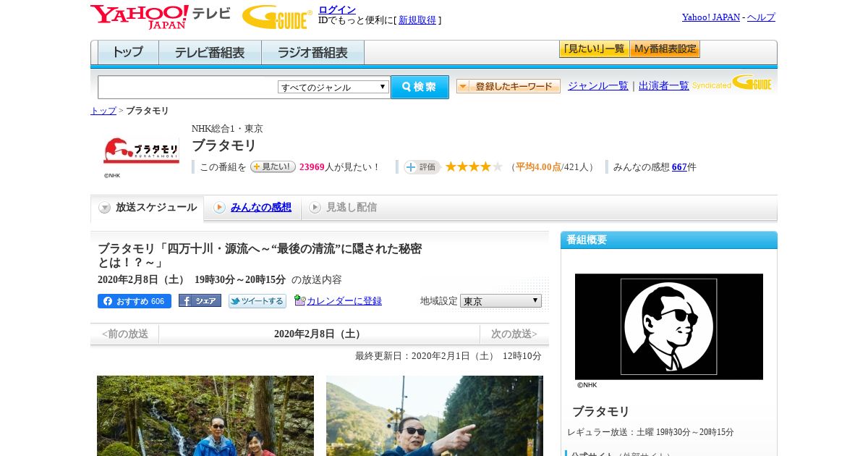
Task: Open the ジャンル一覧 link
Action: point(598,85)
